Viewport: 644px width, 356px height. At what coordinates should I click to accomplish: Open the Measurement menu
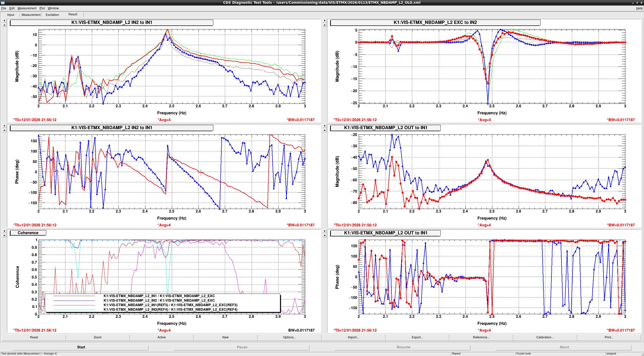coord(27,8)
